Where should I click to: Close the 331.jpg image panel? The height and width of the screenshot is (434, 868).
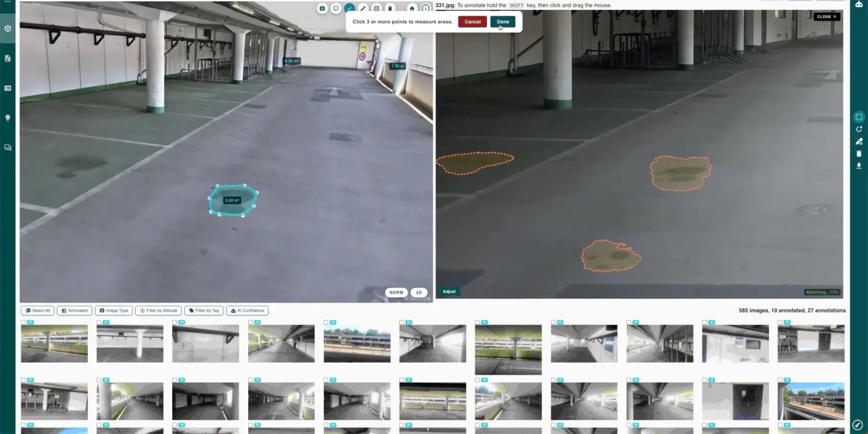click(826, 17)
